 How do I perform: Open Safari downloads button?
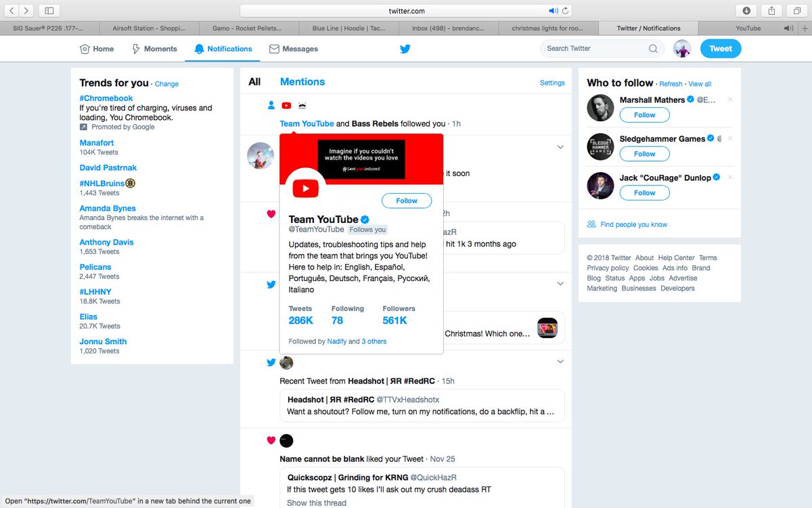(x=746, y=11)
